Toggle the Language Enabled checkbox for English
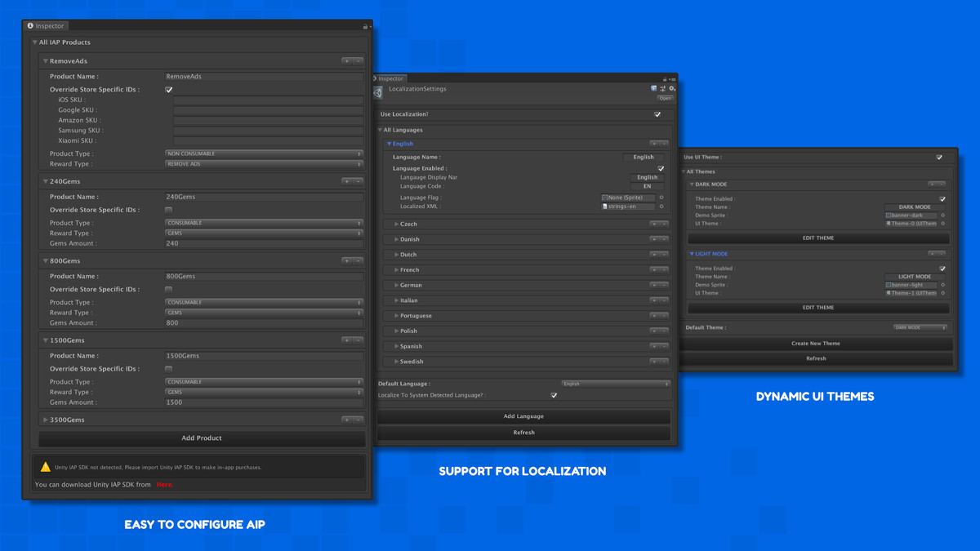The image size is (980, 551). (x=661, y=168)
